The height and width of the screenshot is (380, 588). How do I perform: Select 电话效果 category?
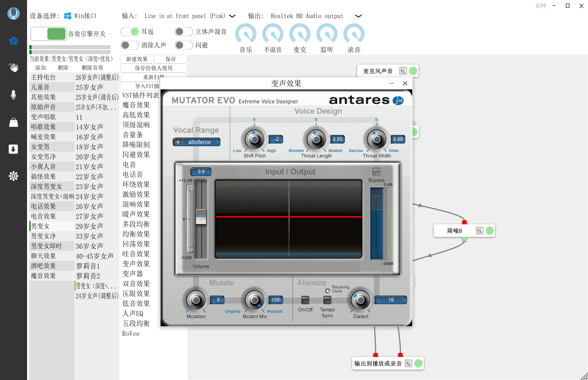pos(52,206)
